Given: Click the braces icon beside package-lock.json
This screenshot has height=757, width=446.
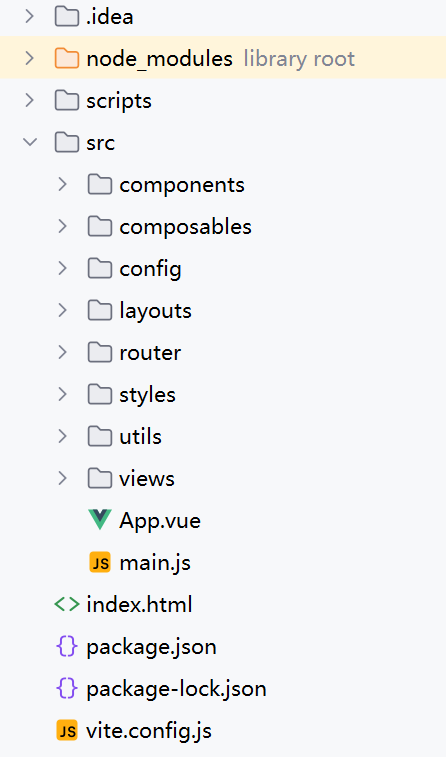Looking at the screenshot, I should 67,688.
